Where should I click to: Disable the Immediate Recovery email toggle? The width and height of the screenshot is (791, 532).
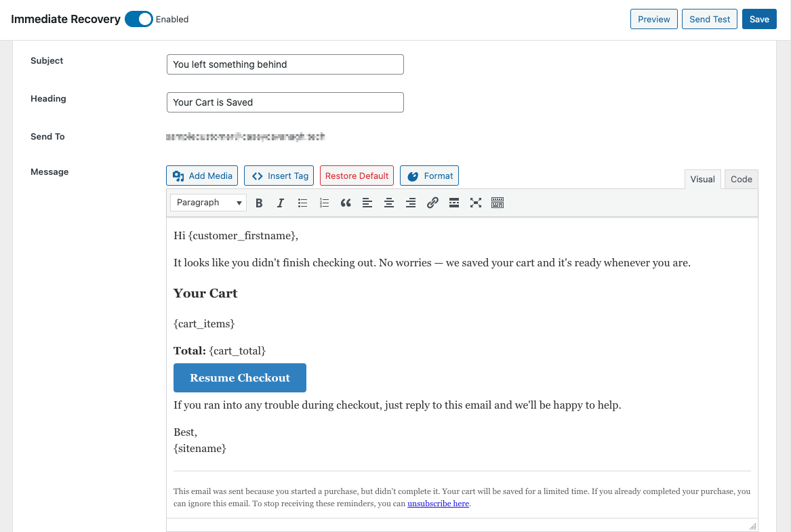(x=138, y=19)
